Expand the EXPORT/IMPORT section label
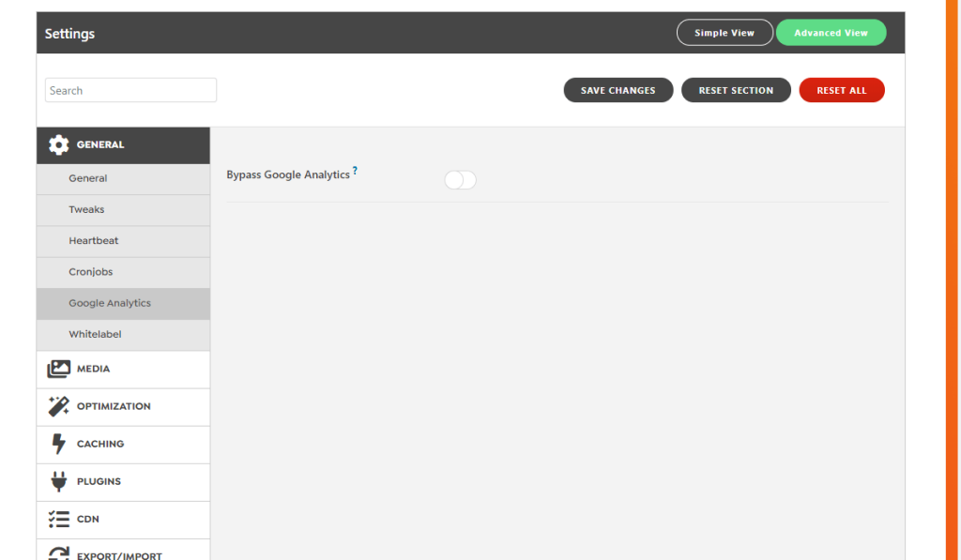The height and width of the screenshot is (560, 961). pyautogui.click(x=119, y=555)
